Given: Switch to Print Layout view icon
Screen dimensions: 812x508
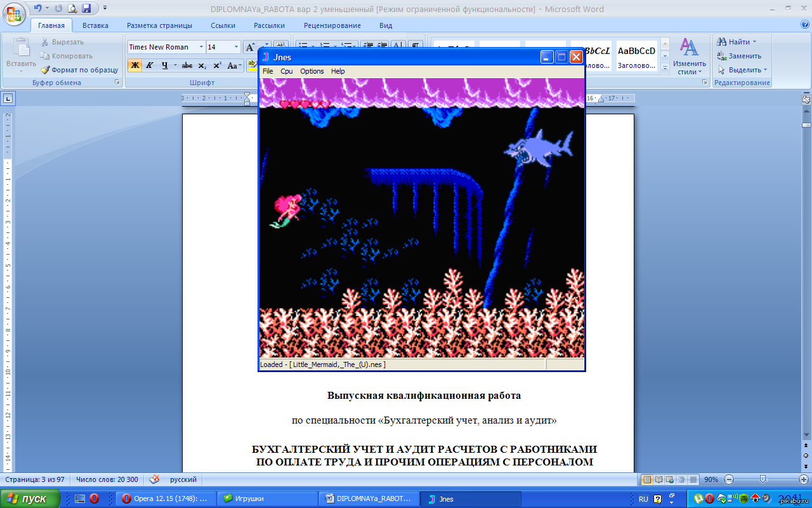Looking at the screenshot, I should [x=647, y=479].
